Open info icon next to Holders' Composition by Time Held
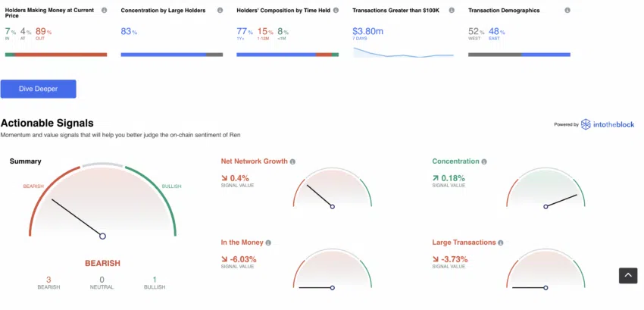 336,11
